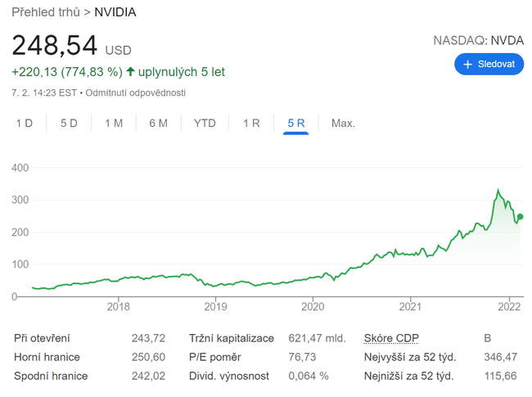532x397 pixels.
Task: Select the YTD range tab
Action: point(205,124)
